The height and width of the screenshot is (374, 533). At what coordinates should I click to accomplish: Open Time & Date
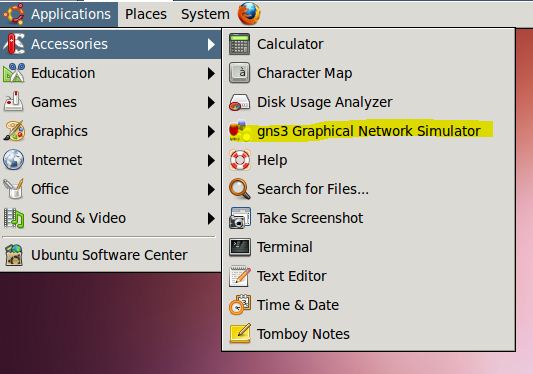point(368,305)
